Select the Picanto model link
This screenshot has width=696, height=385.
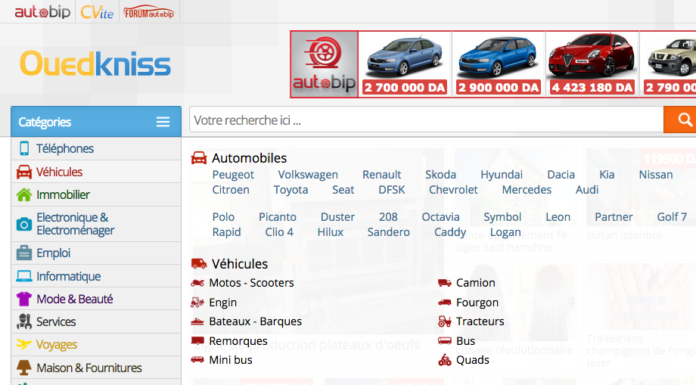277,217
